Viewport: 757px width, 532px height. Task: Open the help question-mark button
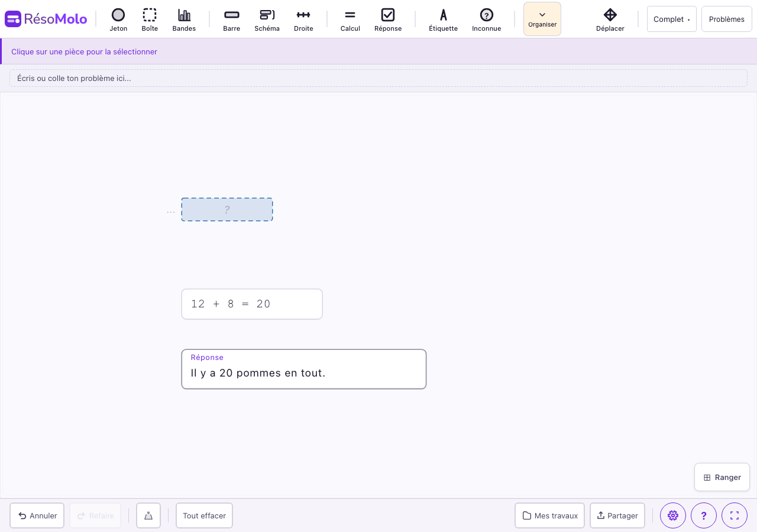(704, 515)
